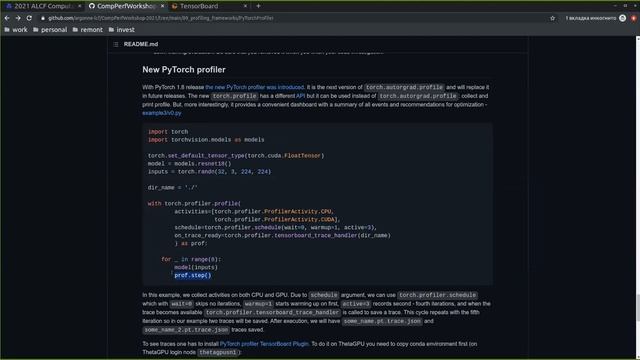Bookmark this page with the star icon
The height and width of the screenshot is (360, 640).
[553, 18]
